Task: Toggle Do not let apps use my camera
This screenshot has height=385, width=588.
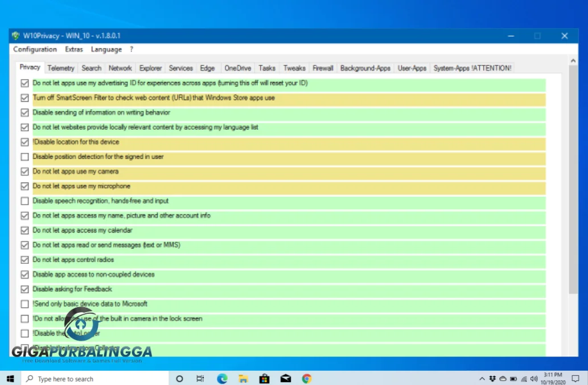Action: [x=24, y=172]
